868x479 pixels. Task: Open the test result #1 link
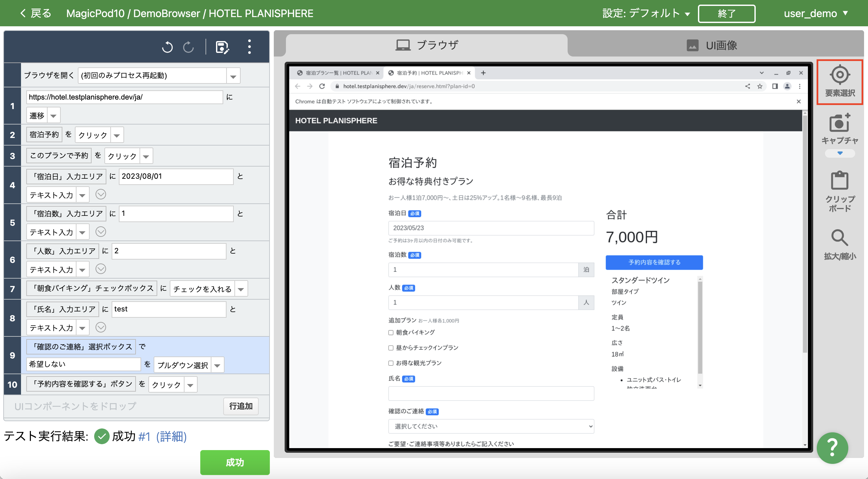tap(144, 436)
